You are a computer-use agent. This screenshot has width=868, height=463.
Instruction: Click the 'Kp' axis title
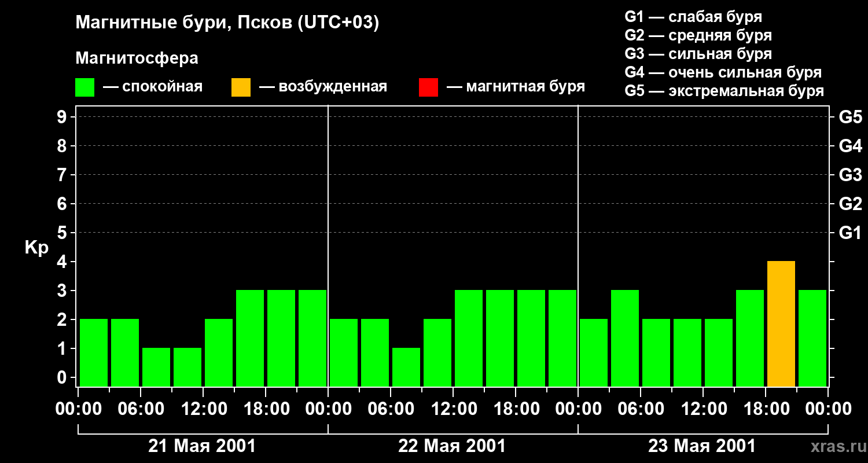point(36,248)
